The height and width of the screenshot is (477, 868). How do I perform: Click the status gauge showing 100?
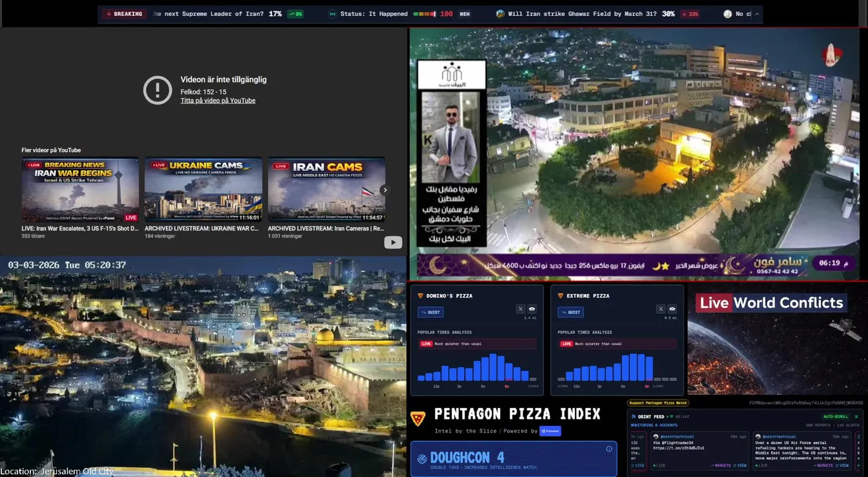click(x=433, y=14)
